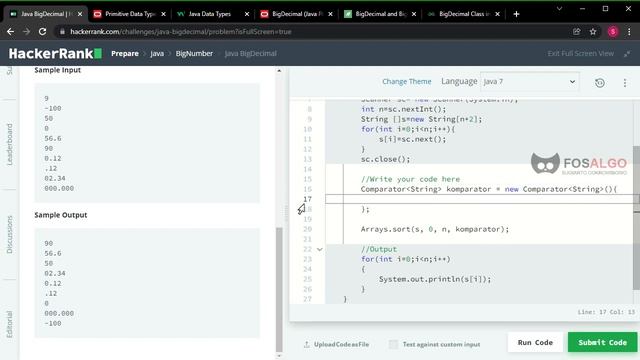Close the Primitive Data Types tab
The width and height of the screenshot is (640, 360).
(163, 14)
